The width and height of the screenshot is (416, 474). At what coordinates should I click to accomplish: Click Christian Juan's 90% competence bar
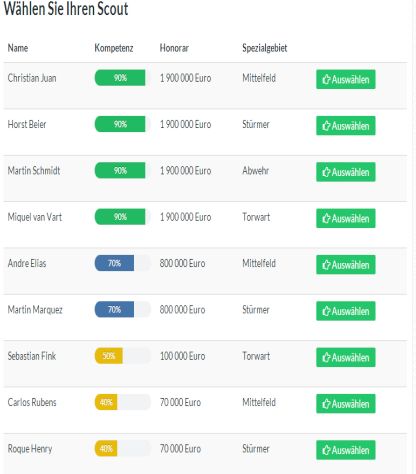(123, 78)
